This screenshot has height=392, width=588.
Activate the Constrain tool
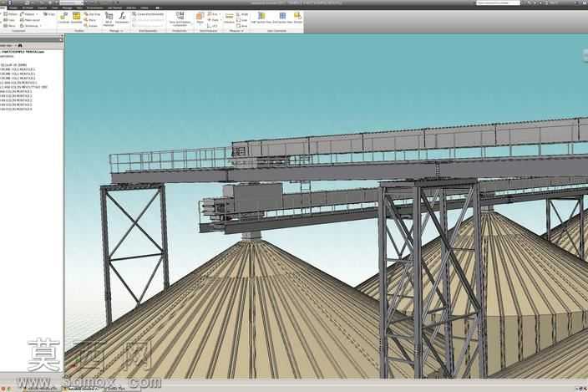63,18
